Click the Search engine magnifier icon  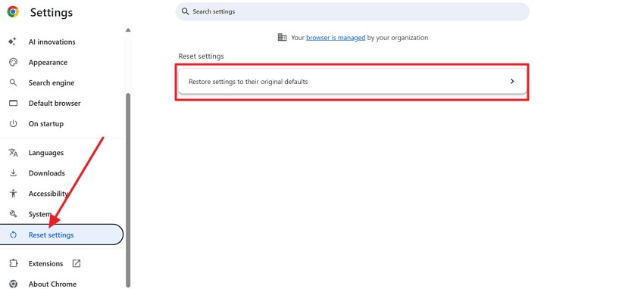(13, 82)
